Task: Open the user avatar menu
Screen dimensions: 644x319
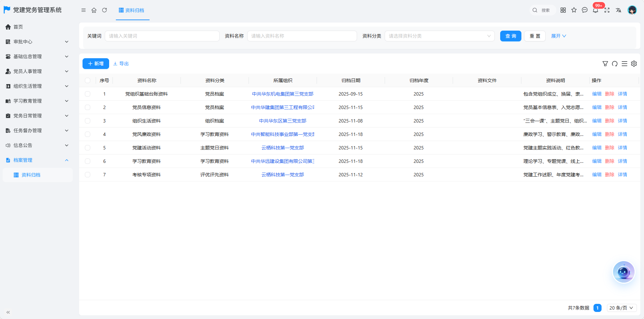Action: click(632, 10)
